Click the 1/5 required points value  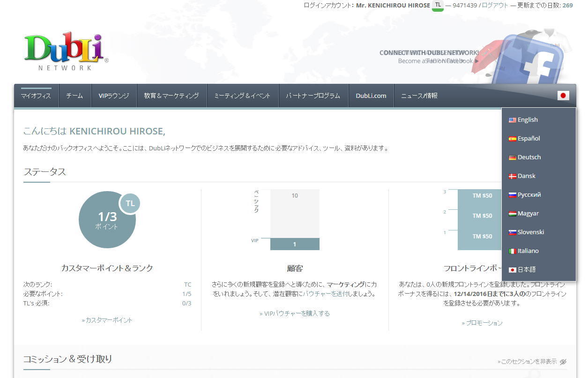[186, 294]
